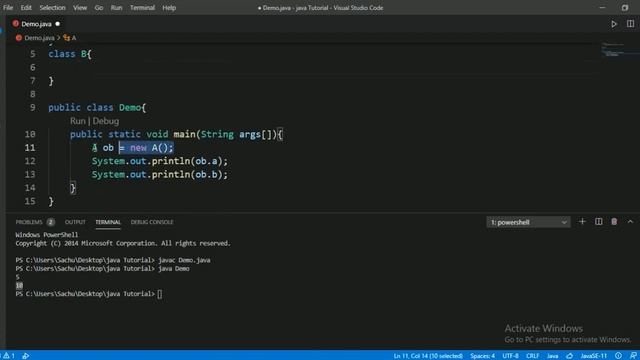Click the Demo.java file icon in the tab
This screenshot has height=360, width=640.
click(x=16, y=24)
